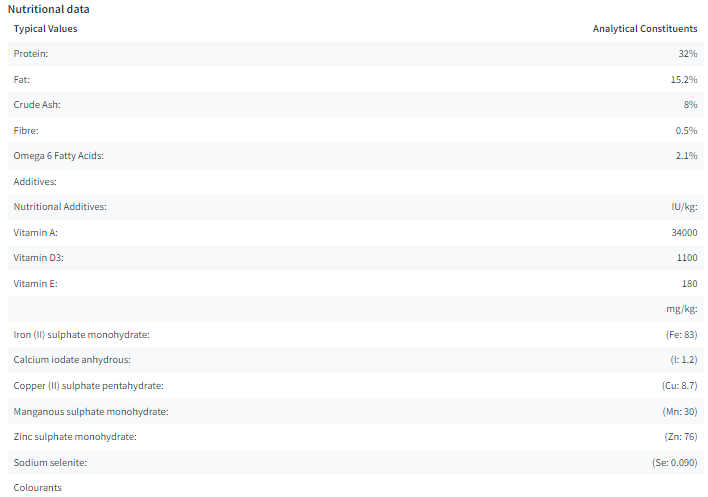The width and height of the screenshot is (708, 497).
Task: Click the 'Protein:' row label
Action: (x=31, y=54)
